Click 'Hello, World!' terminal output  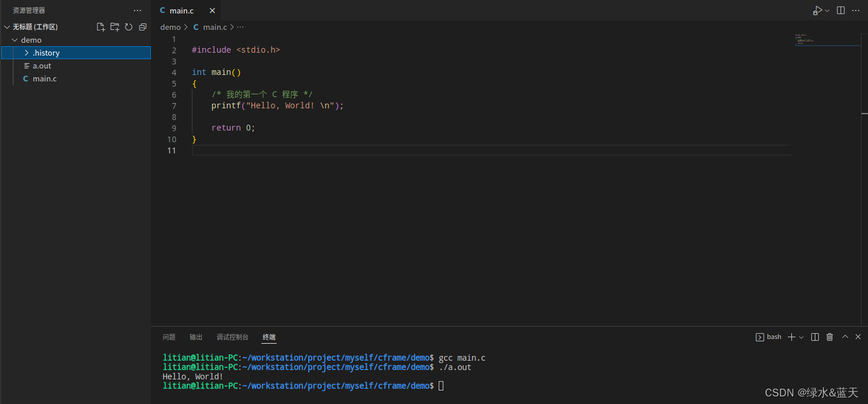[x=193, y=376]
